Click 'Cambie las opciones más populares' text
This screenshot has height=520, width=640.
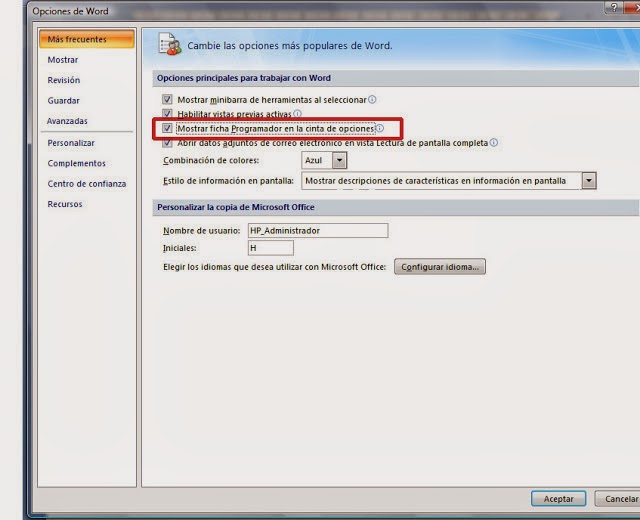pos(290,46)
